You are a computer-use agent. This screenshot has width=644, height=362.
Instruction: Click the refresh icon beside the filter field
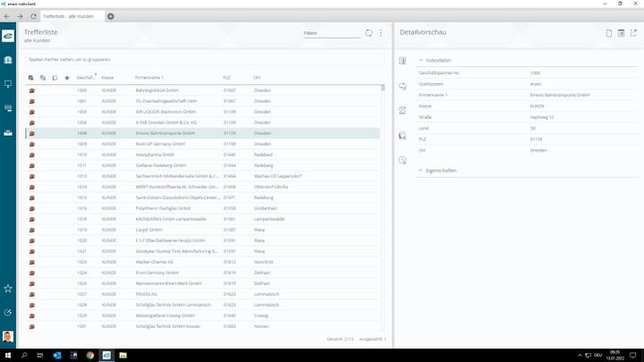(369, 33)
